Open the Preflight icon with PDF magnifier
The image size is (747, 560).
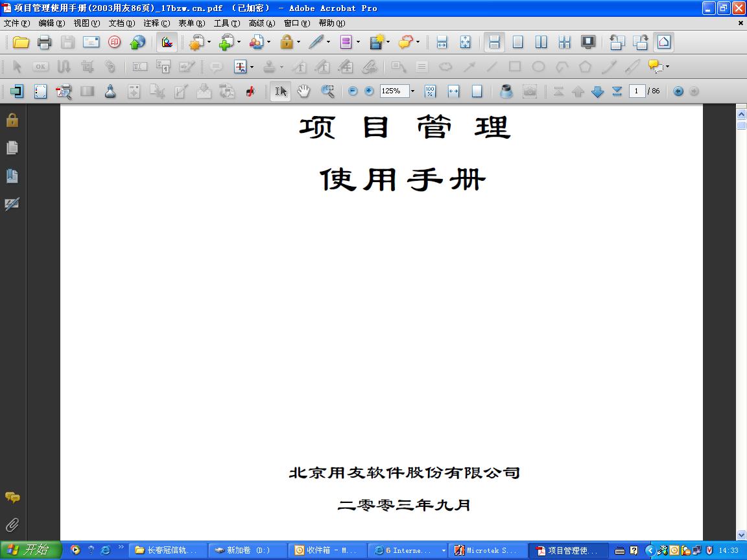click(x=64, y=91)
